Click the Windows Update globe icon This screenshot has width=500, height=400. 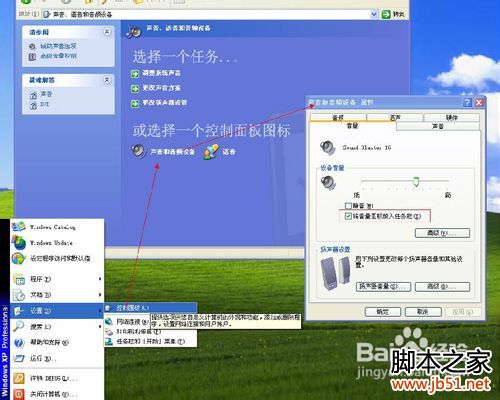point(19,242)
